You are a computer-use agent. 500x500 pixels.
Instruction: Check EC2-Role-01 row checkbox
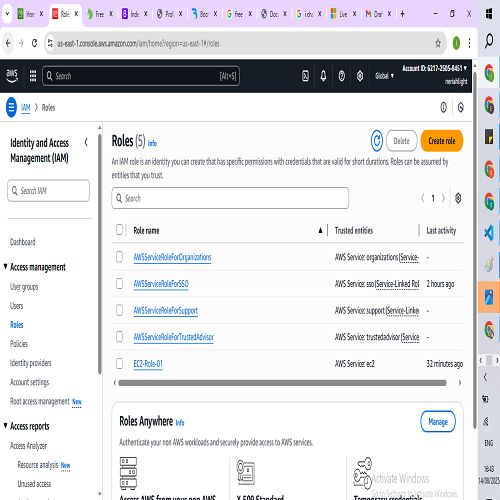pyautogui.click(x=119, y=363)
